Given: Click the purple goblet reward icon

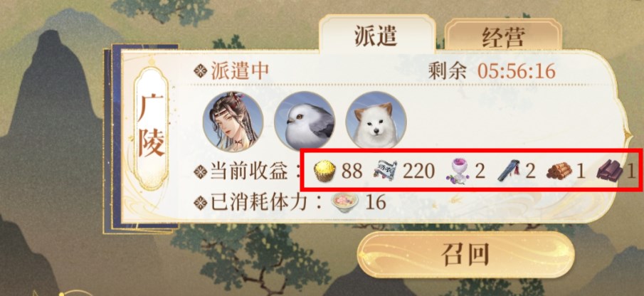Looking at the screenshot, I should click(458, 171).
